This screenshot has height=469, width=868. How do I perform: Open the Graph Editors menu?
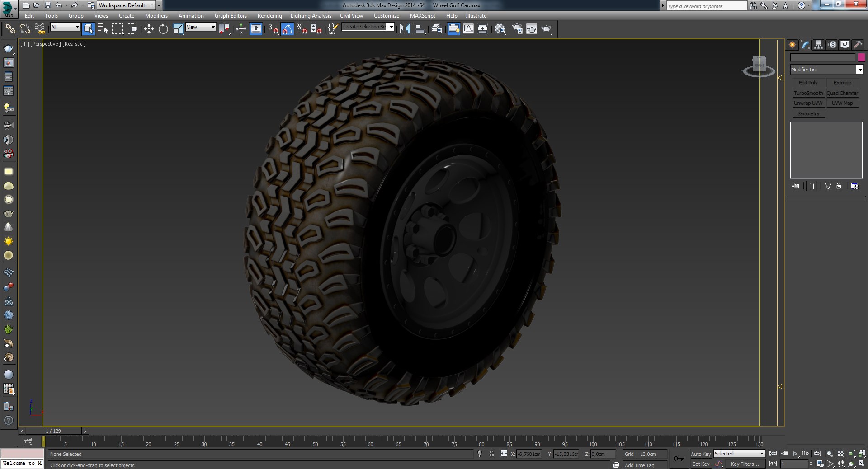(x=231, y=15)
